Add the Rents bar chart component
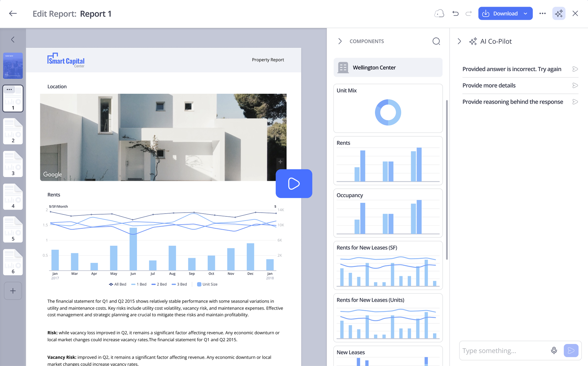This screenshot has height=366, width=588. [388, 161]
